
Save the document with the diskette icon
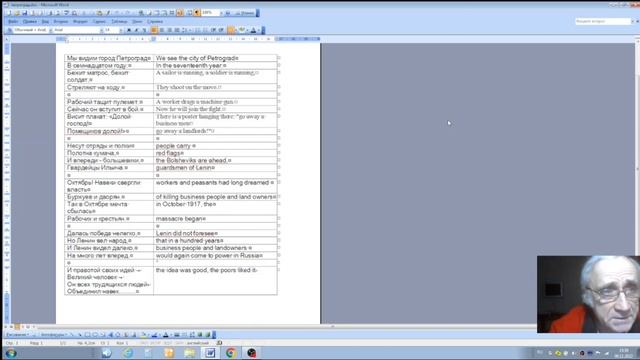pos(25,13)
